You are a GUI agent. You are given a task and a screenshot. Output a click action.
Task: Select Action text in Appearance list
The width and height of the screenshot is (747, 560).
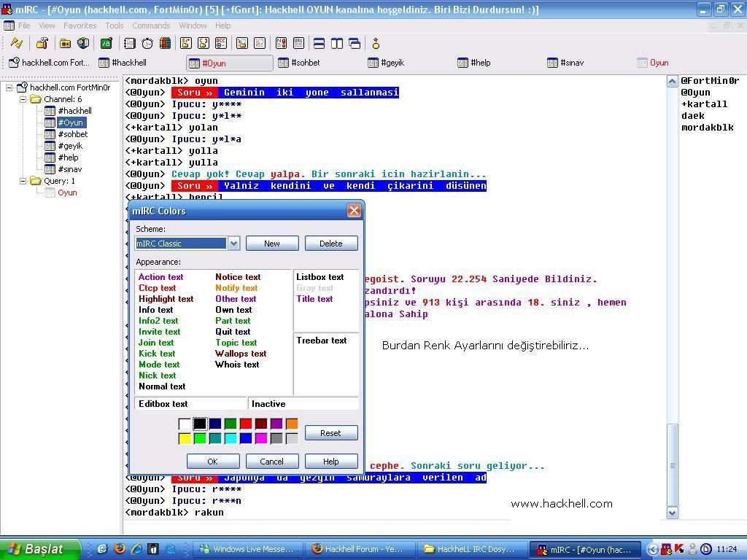pos(161,277)
